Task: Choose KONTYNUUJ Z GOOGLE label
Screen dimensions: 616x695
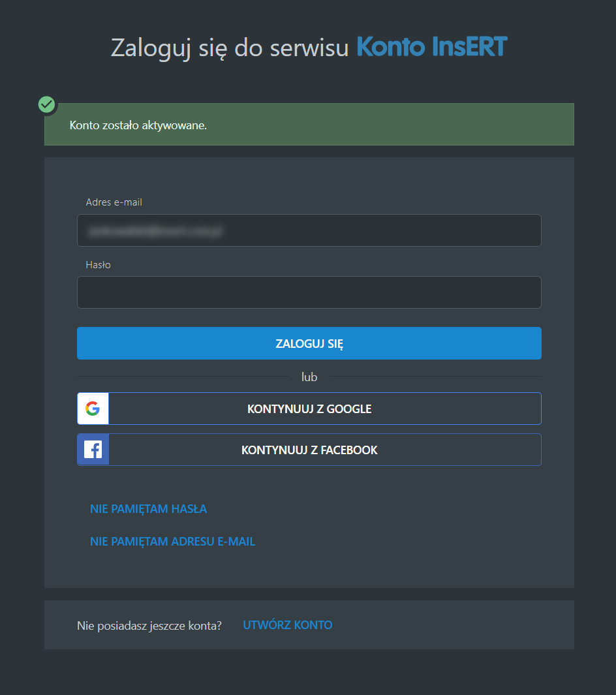Action: (x=309, y=409)
